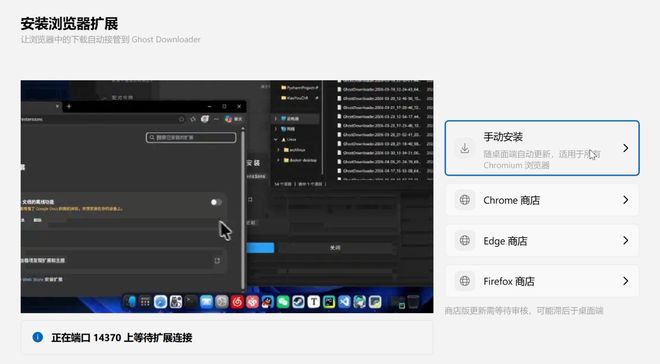Select the 手动安装 title label
The width and height of the screenshot is (660, 364).
click(x=503, y=137)
